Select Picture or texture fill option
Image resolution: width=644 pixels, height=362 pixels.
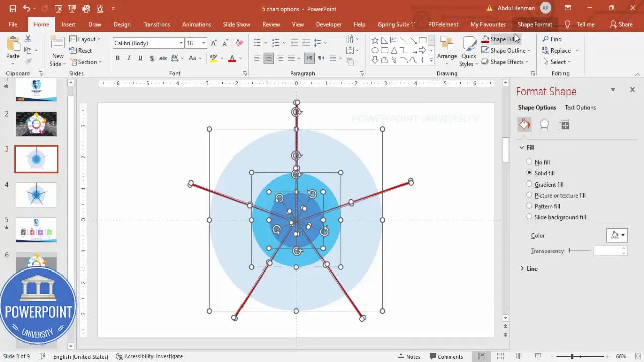tap(529, 195)
